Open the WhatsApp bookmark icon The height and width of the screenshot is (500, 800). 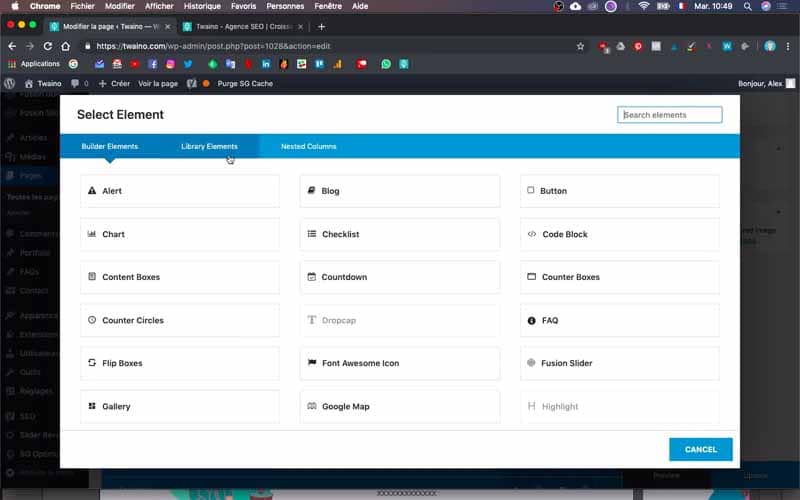click(386, 64)
